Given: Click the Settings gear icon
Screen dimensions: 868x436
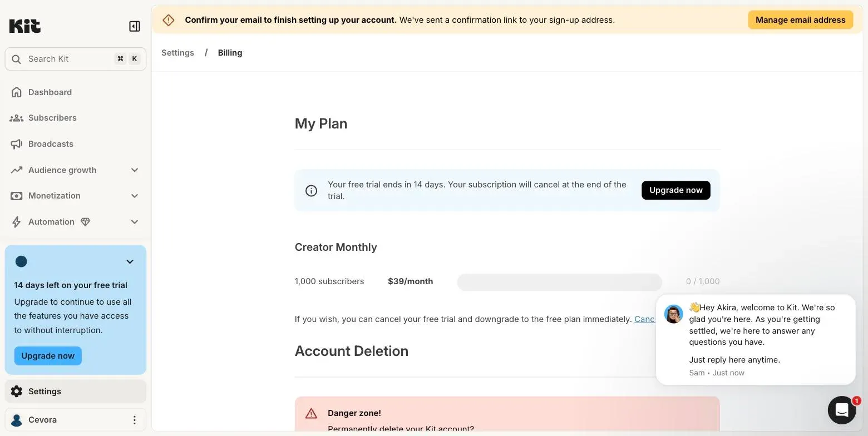Looking at the screenshot, I should 17,392.
